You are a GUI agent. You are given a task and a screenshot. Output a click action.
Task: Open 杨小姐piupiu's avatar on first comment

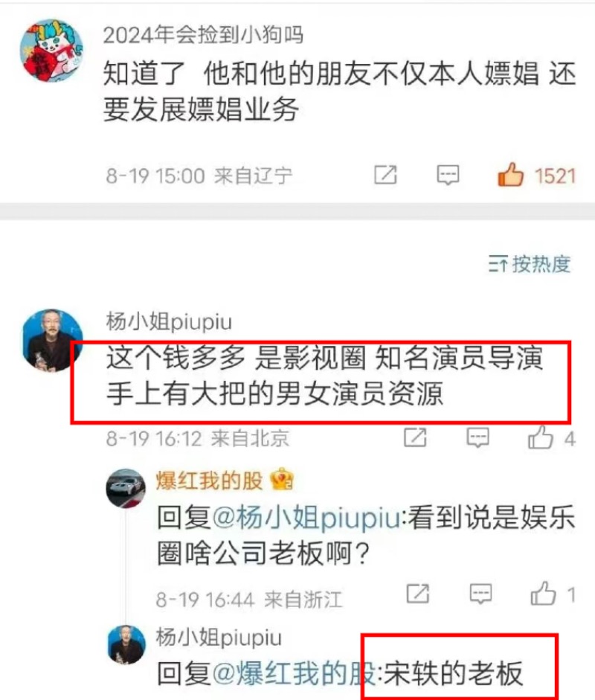53,340
